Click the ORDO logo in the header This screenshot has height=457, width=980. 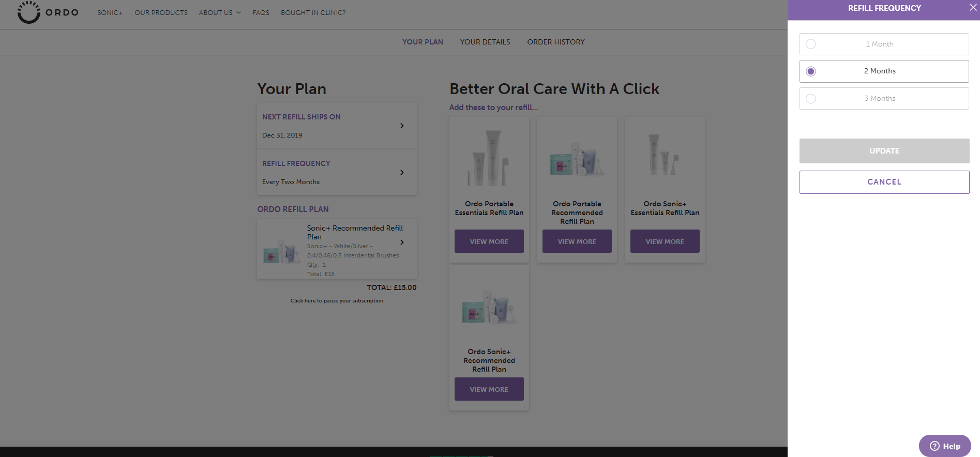48,12
